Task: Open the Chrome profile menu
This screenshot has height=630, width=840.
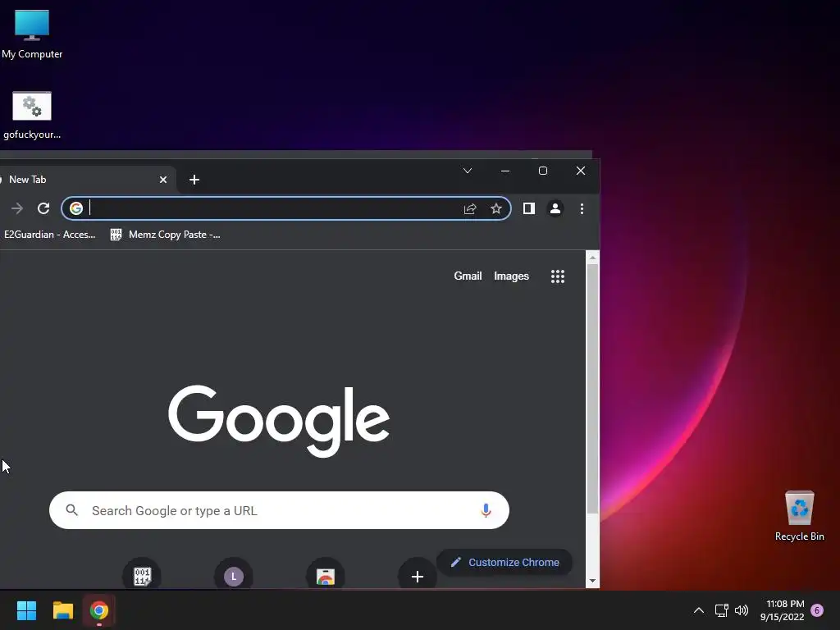Action: coord(555,208)
